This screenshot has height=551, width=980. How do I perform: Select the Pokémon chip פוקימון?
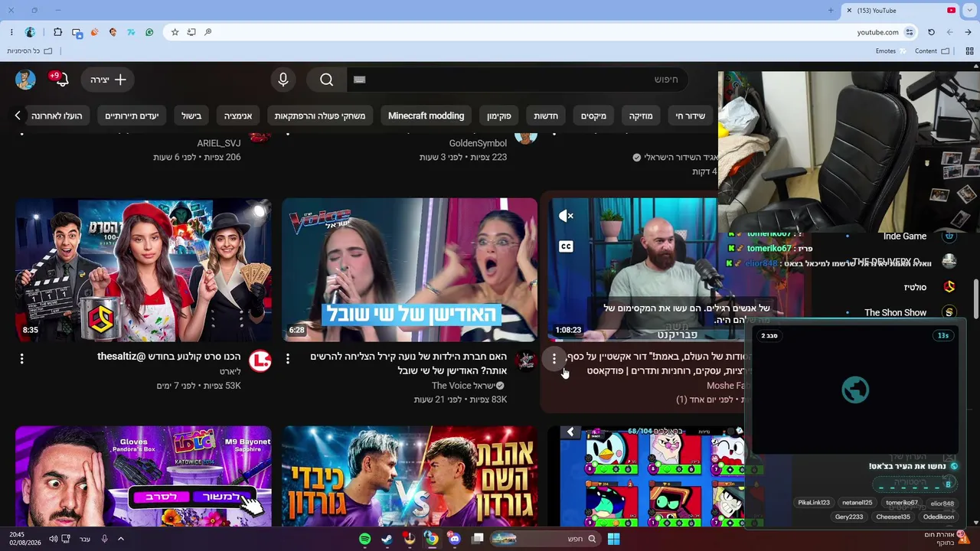(x=499, y=116)
